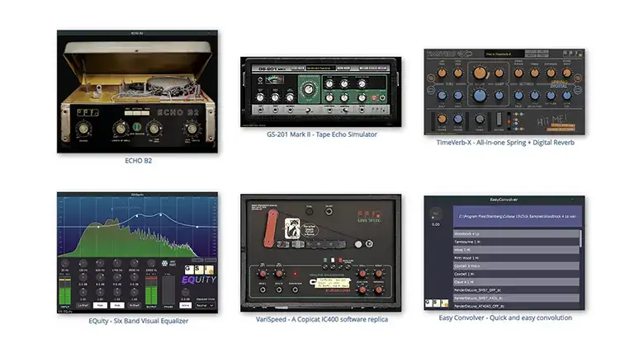Select Cowbell 1 Hi in EasyConvolver list
The width and height of the screenshot is (644, 343).
tap(516, 274)
